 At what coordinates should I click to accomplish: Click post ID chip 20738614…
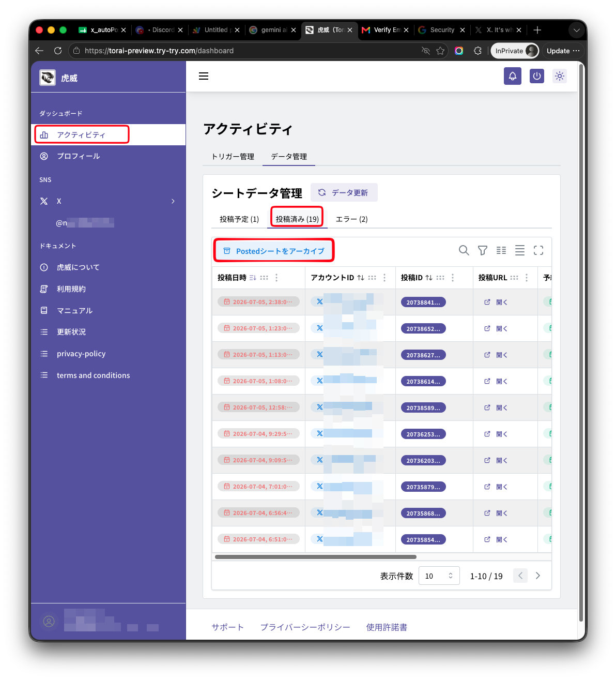pos(423,381)
